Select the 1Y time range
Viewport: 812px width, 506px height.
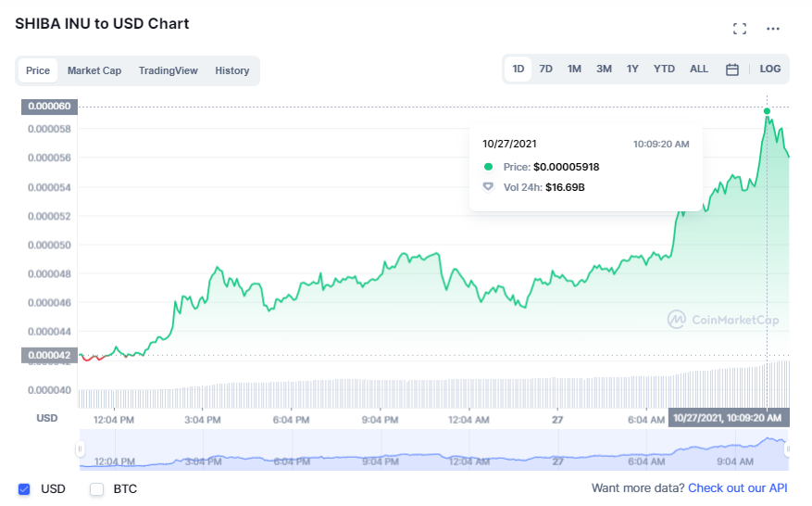click(632, 69)
